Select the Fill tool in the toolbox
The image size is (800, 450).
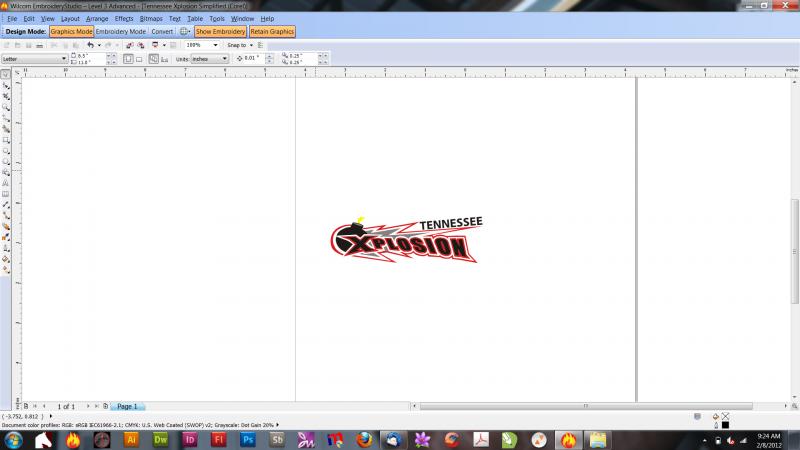coord(6,259)
